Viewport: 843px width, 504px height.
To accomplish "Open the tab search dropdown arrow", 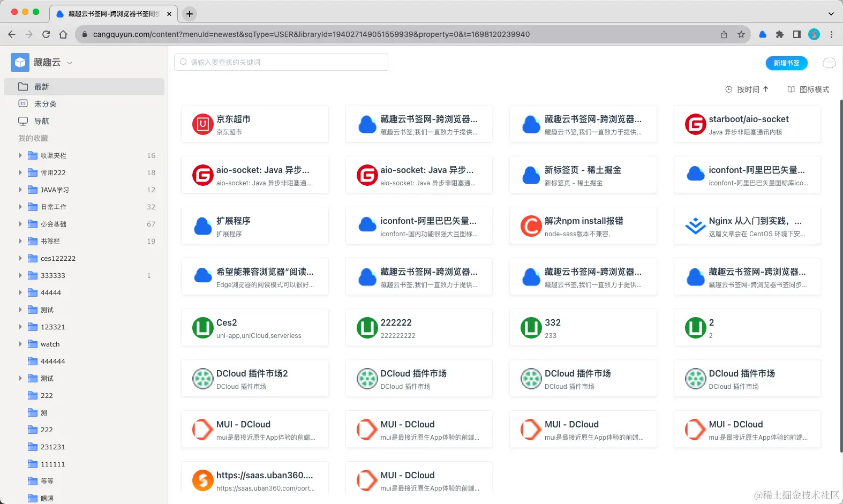I will [831, 14].
